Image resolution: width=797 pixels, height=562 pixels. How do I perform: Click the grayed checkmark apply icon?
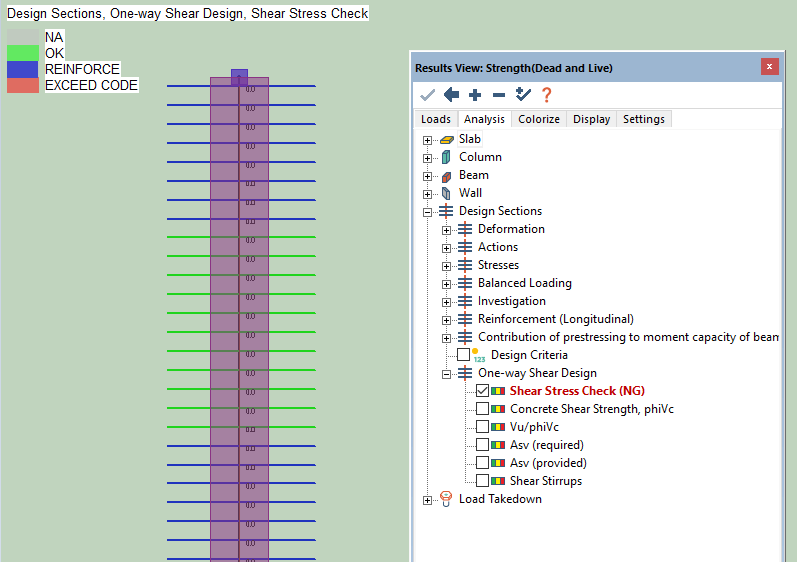pyautogui.click(x=428, y=95)
